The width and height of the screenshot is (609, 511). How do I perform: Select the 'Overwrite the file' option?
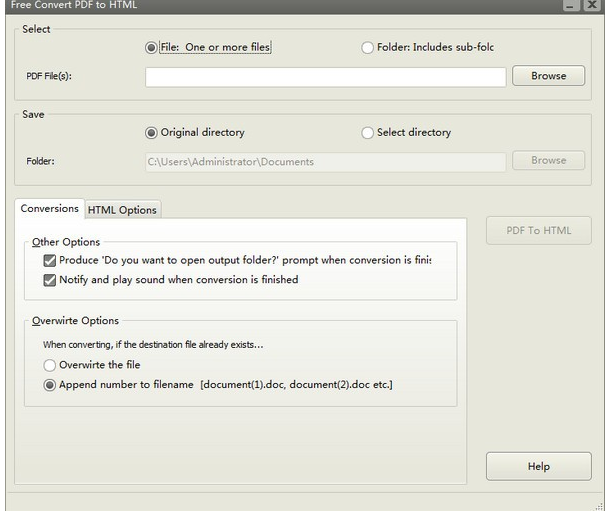(x=50, y=365)
